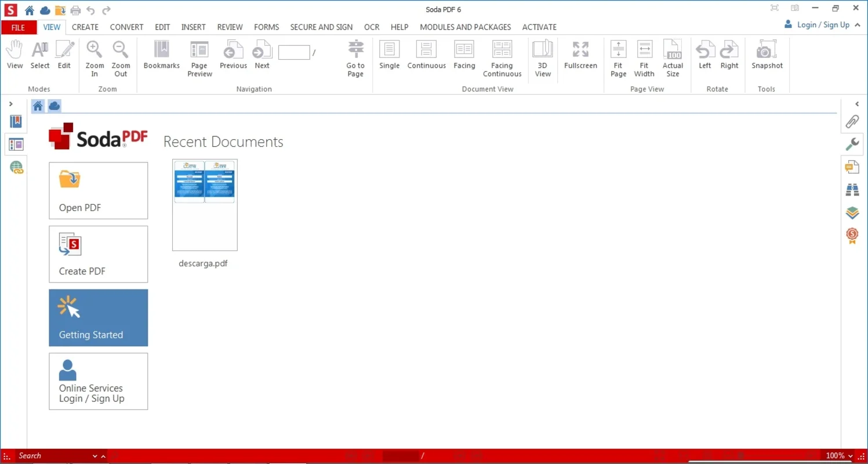
Task: Click the Print icon in title bar
Action: pos(75,10)
